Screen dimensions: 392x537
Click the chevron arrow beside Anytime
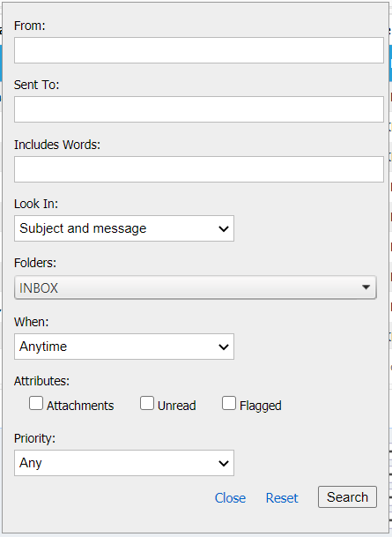point(224,347)
